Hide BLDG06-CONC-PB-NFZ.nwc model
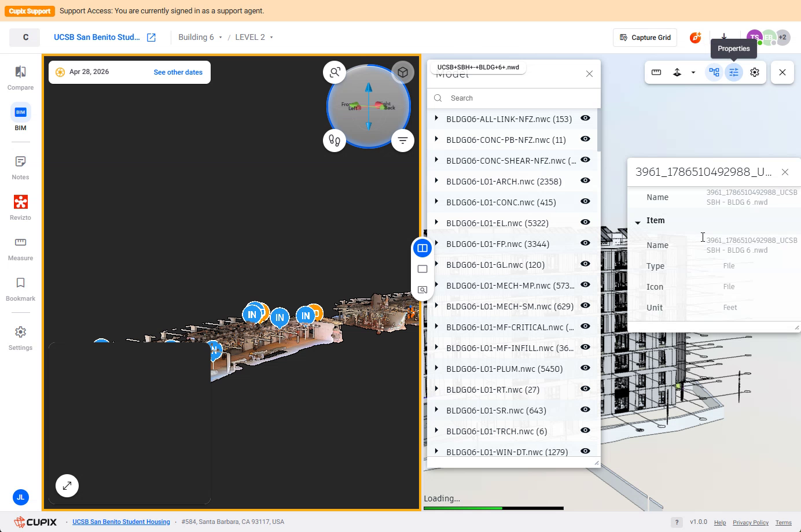Image resolution: width=801 pixels, height=532 pixels. tap(585, 139)
